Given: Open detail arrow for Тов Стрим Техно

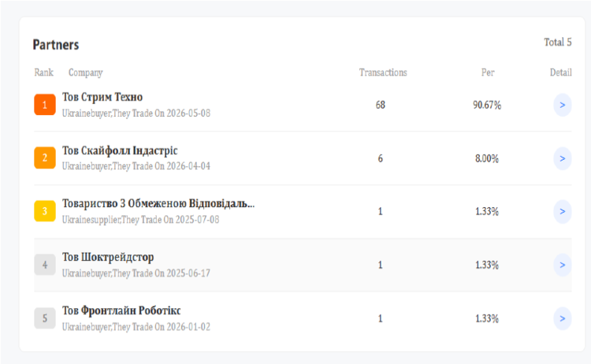Looking at the screenshot, I should (x=563, y=105).
